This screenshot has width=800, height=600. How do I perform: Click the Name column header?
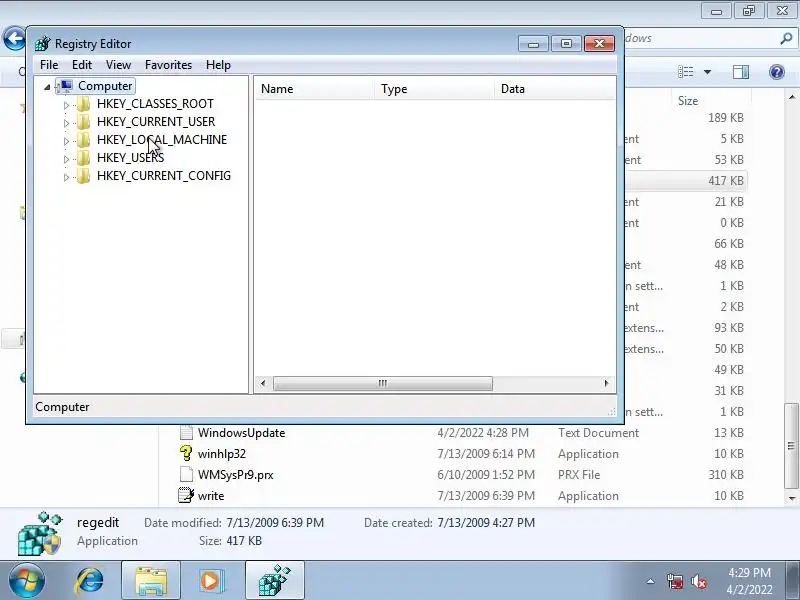click(x=314, y=89)
